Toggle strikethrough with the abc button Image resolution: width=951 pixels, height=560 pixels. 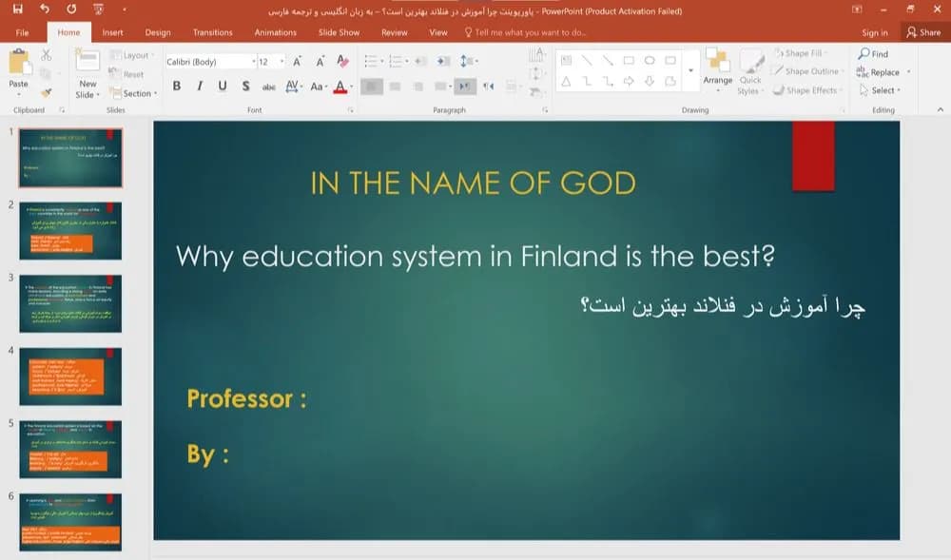269,87
